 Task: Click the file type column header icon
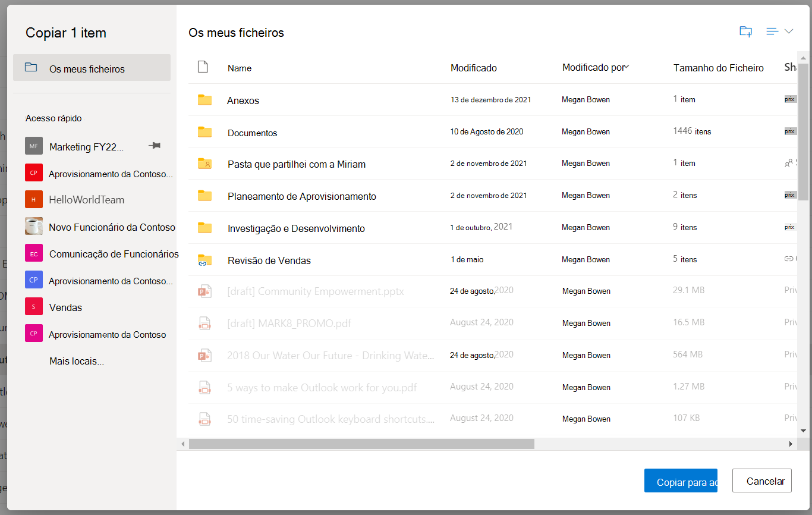coord(203,67)
